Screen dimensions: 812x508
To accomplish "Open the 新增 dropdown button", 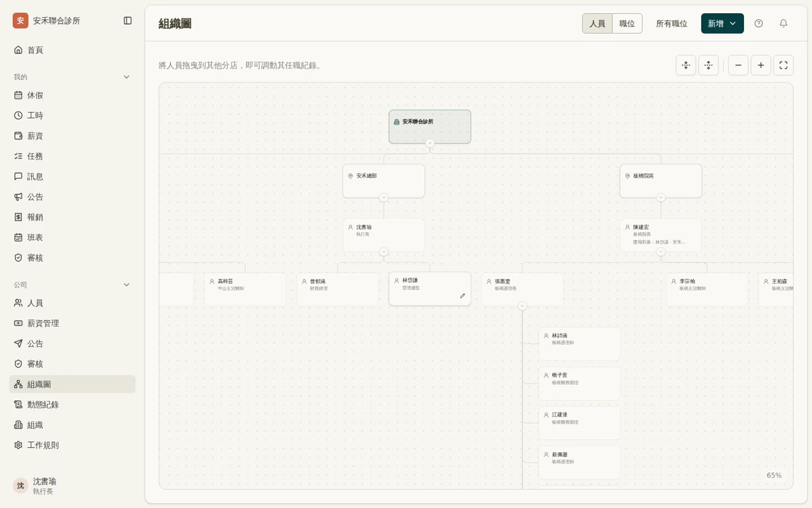I will [722, 23].
